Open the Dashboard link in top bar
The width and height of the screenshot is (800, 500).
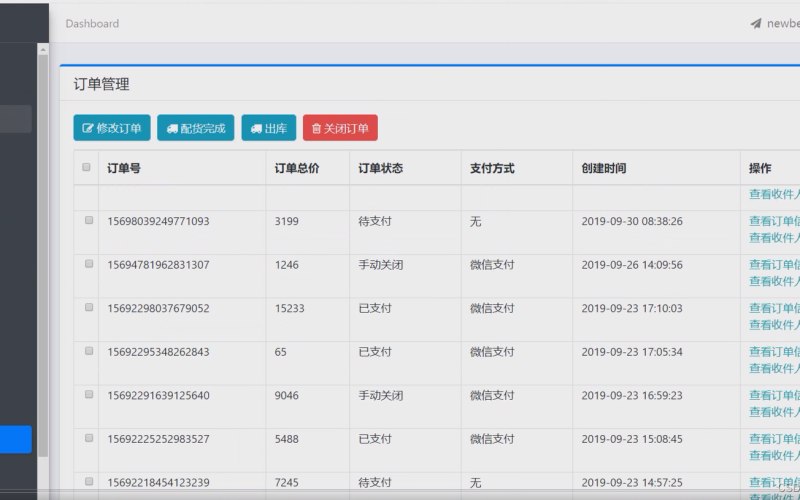click(92, 23)
